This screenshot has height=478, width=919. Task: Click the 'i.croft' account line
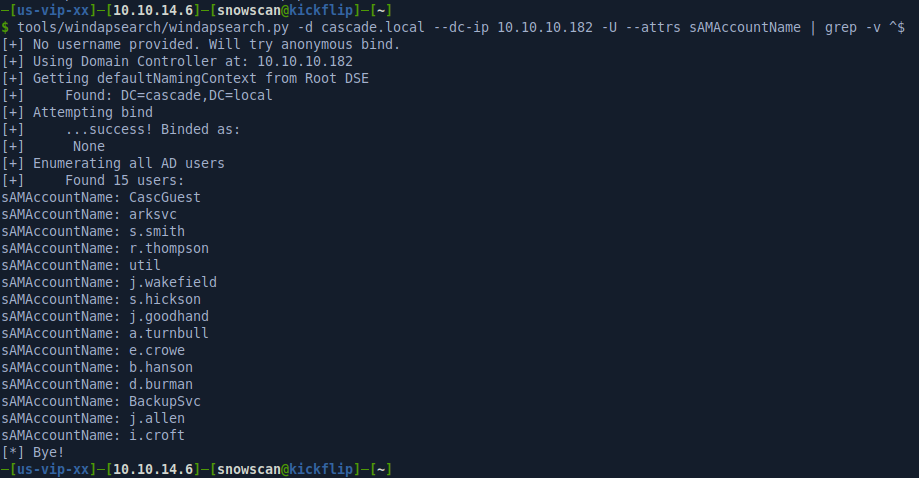pyautogui.click(x=157, y=435)
